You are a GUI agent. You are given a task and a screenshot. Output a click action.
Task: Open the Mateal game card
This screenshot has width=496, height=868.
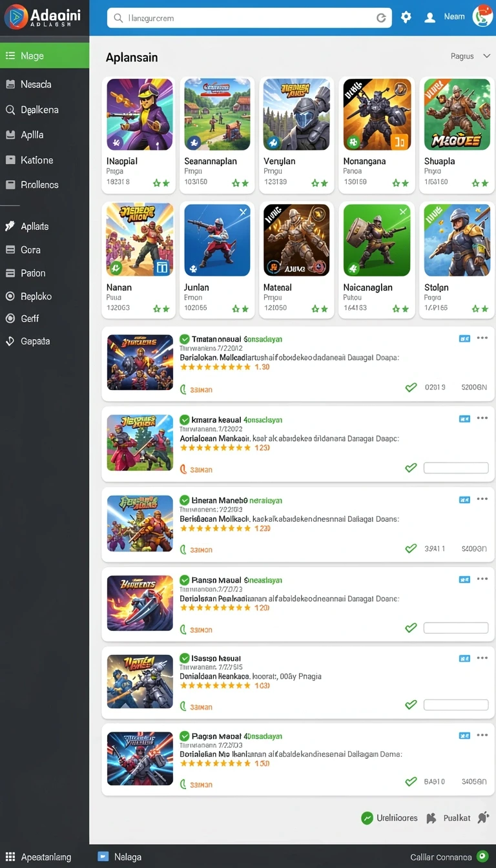click(296, 260)
